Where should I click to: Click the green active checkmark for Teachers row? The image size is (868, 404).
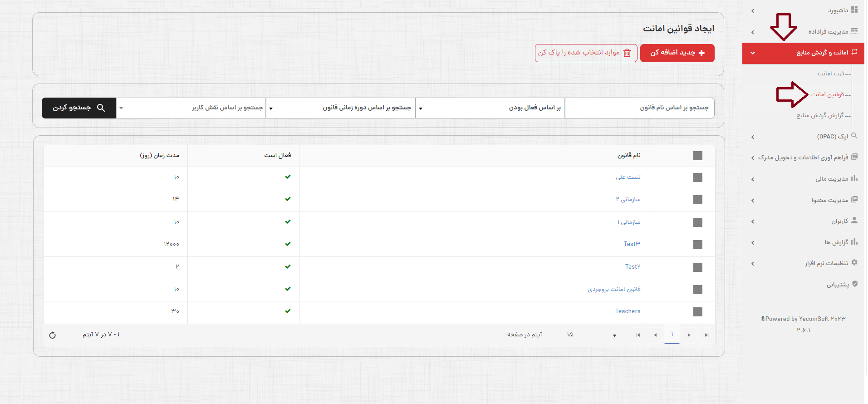click(x=288, y=311)
